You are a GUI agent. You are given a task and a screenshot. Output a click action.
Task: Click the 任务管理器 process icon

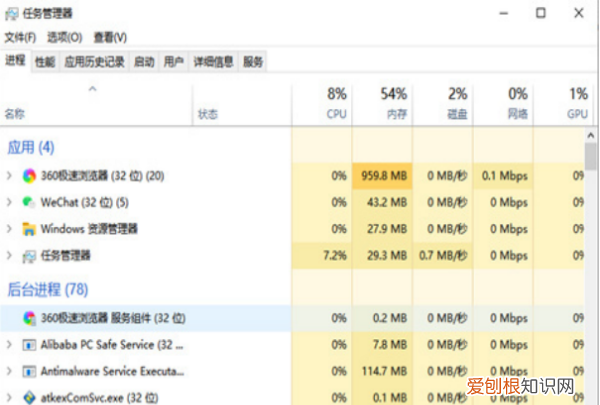(x=29, y=256)
